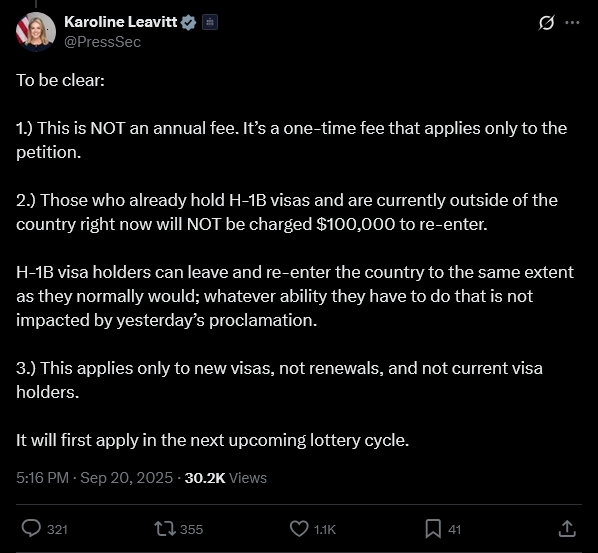Image resolution: width=598 pixels, height=553 pixels.
Task: Bookmark the post with the bookmark icon
Action: click(433, 529)
